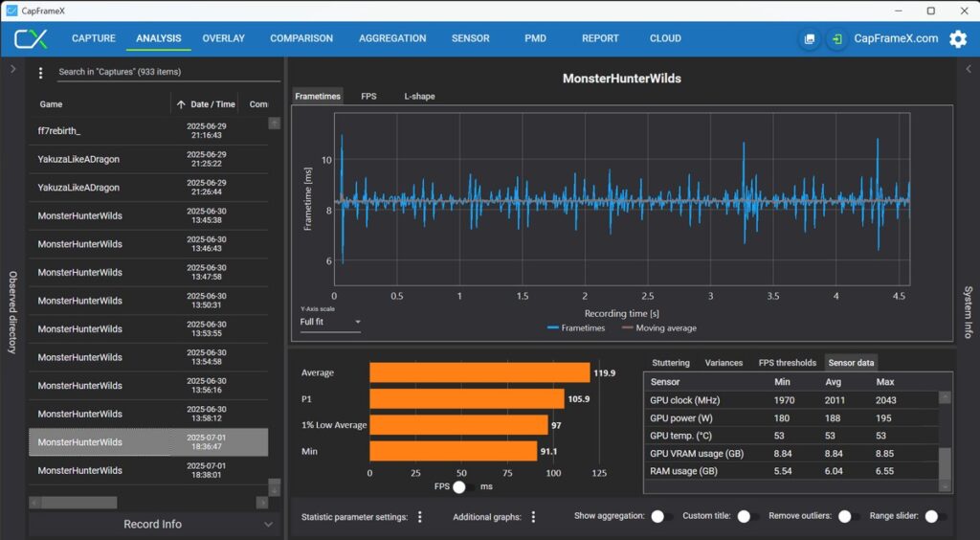This screenshot has height=540, width=980.
Task: Select MonsterHunterWilds 13:50:31 capture
Action: 148,301
